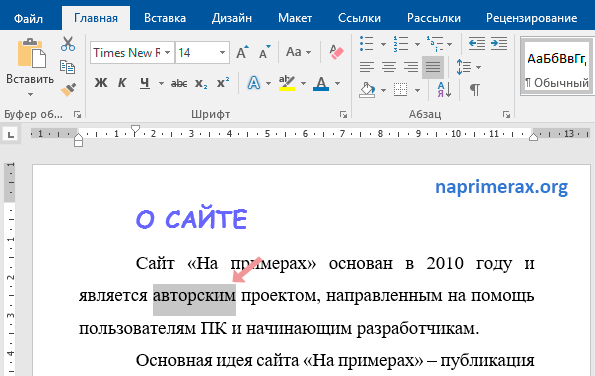Activate the Format Painter brush

coord(68,90)
